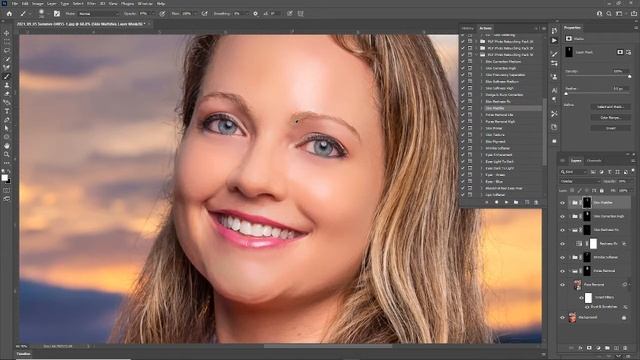
Task: Click the Background layer thumbnail
Action: 572,318
